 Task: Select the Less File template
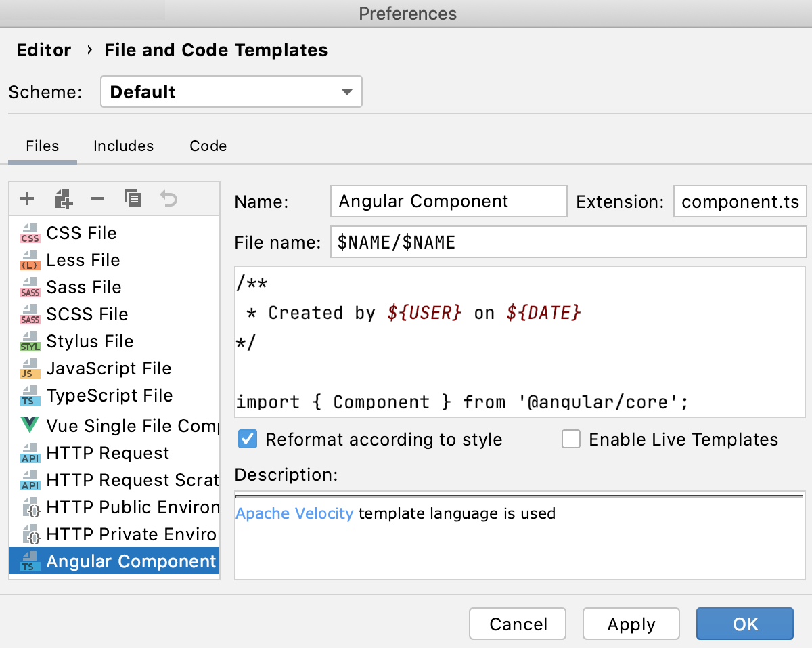click(114, 260)
